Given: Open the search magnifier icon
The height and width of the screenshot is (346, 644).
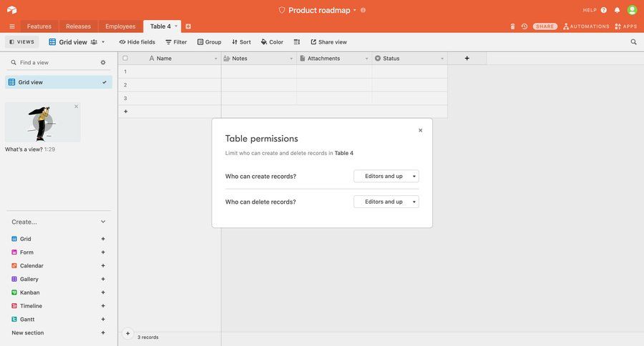Looking at the screenshot, I should coord(633,42).
